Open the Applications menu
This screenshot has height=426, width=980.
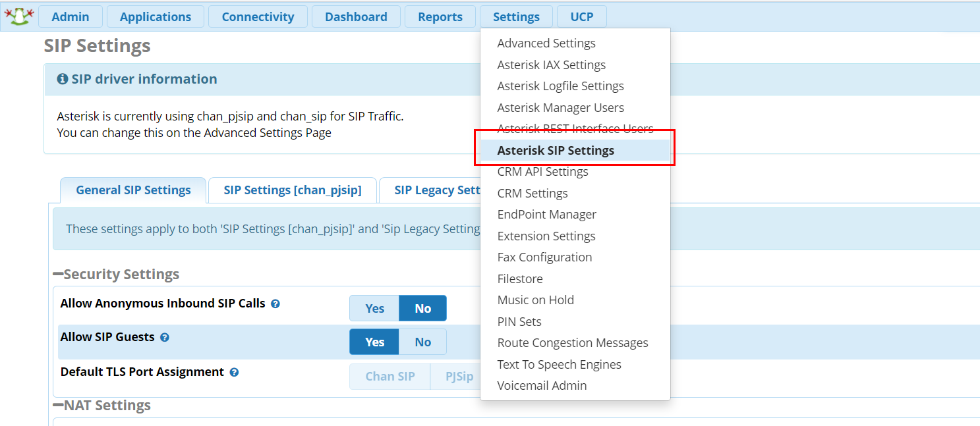tap(156, 17)
